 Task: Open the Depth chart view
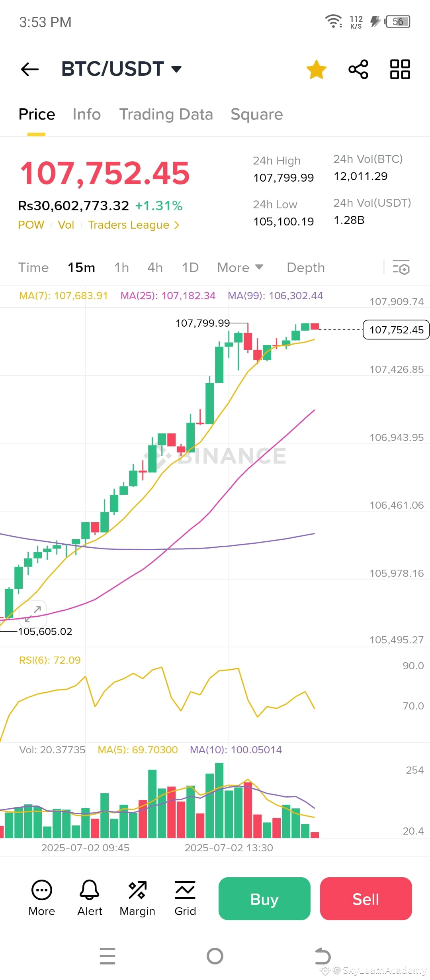pyautogui.click(x=306, y=268)
